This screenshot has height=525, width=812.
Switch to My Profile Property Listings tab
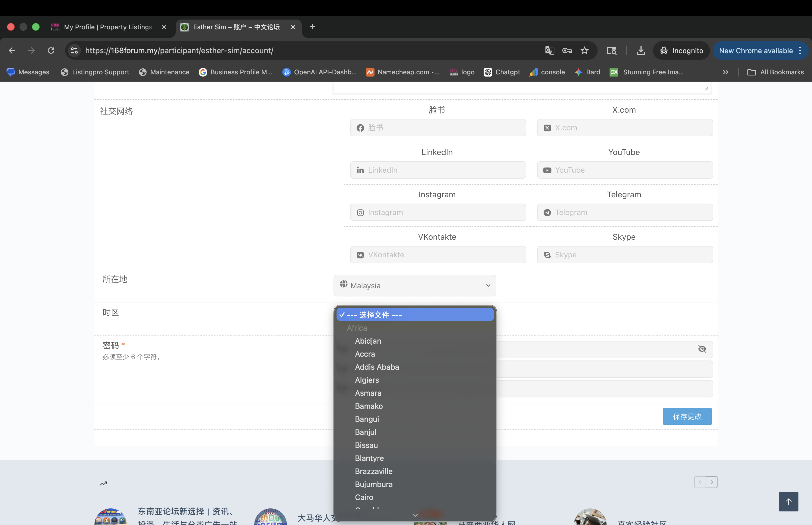click(108, 27)
